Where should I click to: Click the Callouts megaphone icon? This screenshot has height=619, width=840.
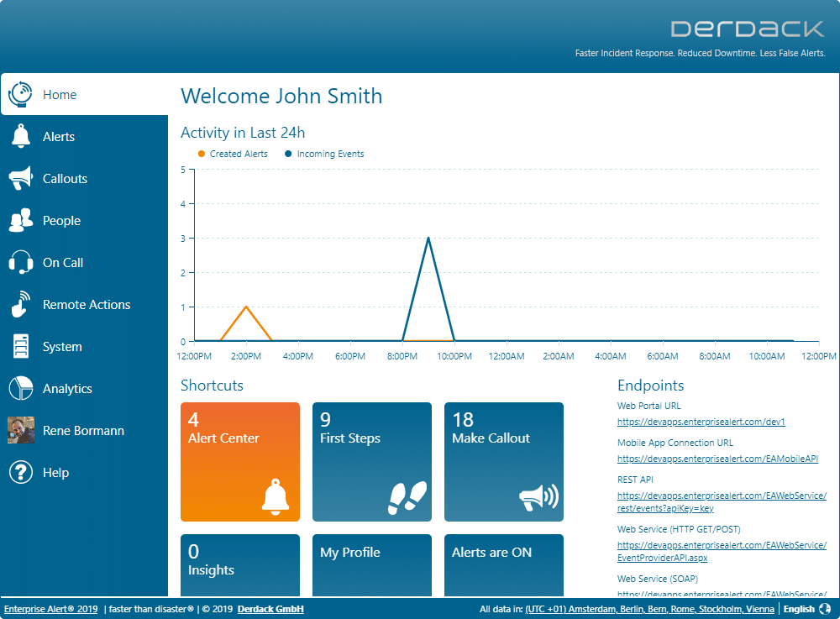tap(20, 178)
